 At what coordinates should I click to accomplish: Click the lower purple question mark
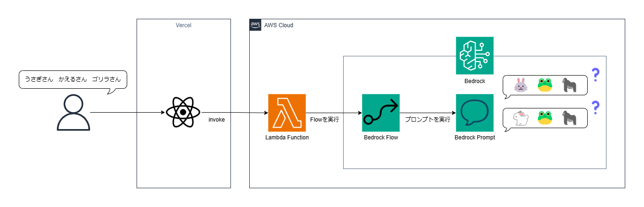596,107
